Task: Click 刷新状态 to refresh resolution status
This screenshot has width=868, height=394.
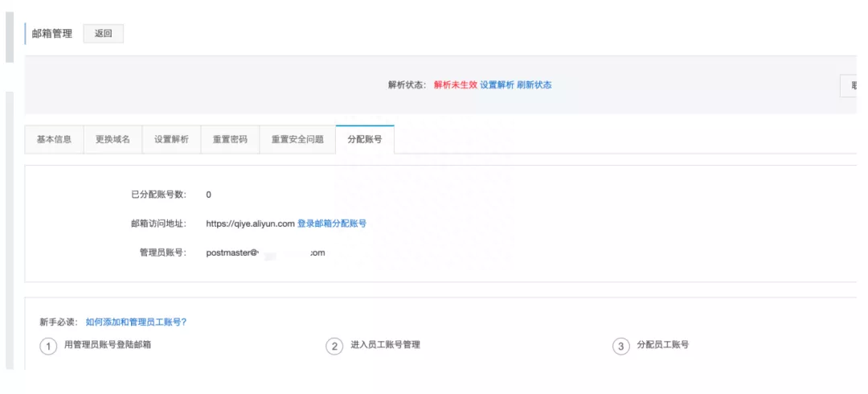Action: click(534, 85)
